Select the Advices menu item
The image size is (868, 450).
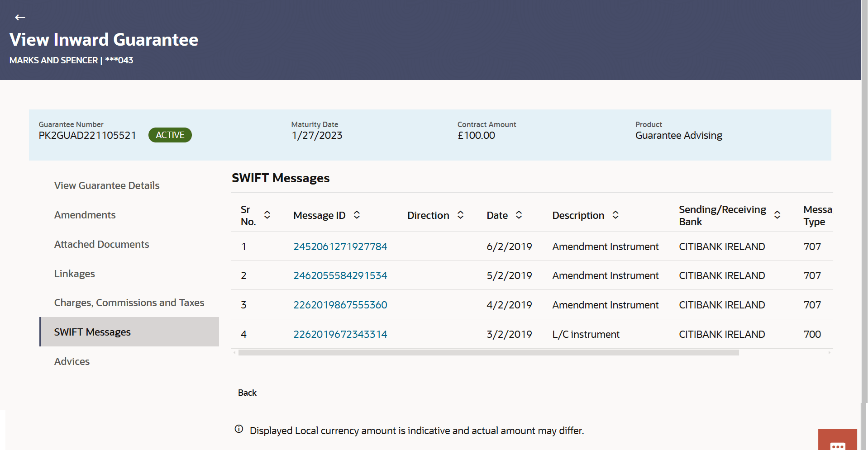pyautogui.click(x=72, y=361)
